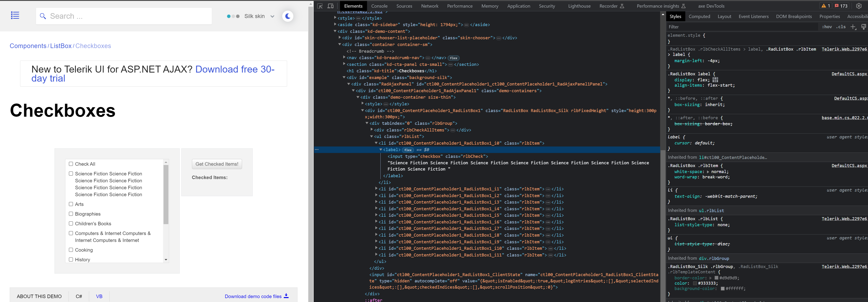Screen dimensions: 868x302
Task: Check the Check All checkbox
Action: pos(71,164)
